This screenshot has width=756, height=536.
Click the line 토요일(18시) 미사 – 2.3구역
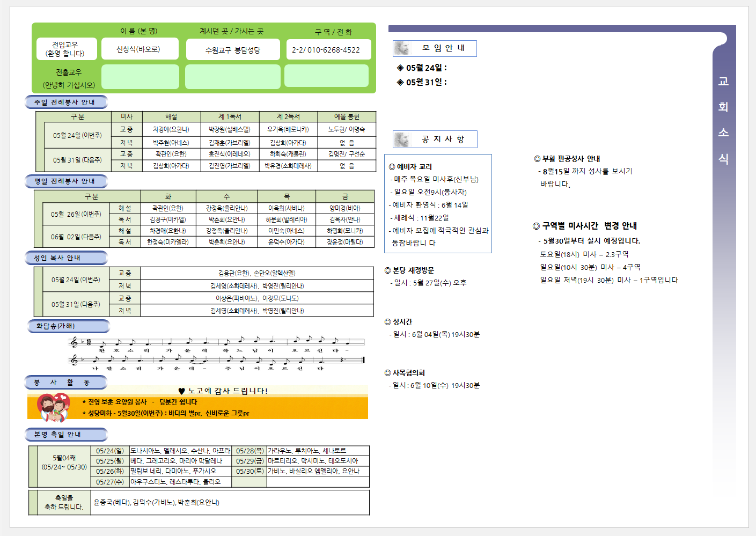click(584, 254)
